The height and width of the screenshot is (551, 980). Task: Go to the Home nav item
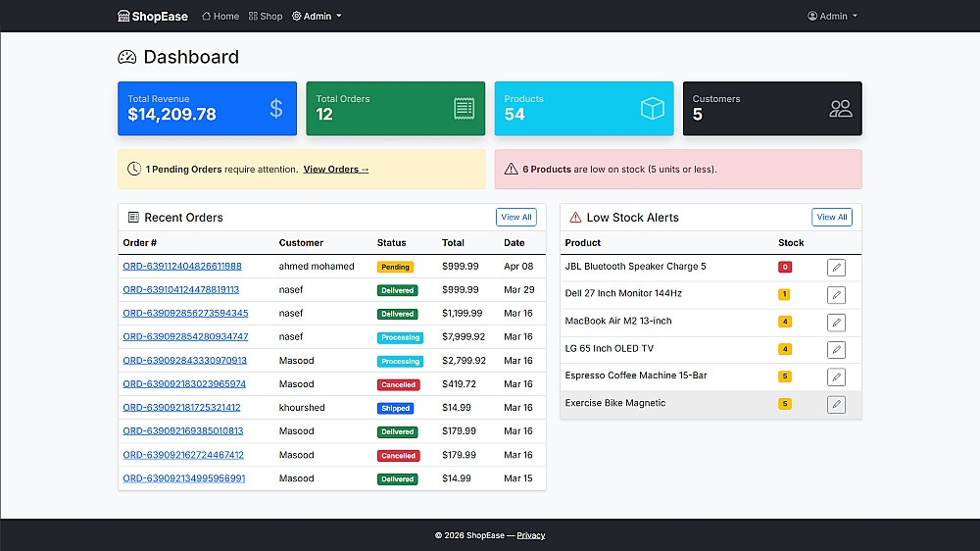220,17
